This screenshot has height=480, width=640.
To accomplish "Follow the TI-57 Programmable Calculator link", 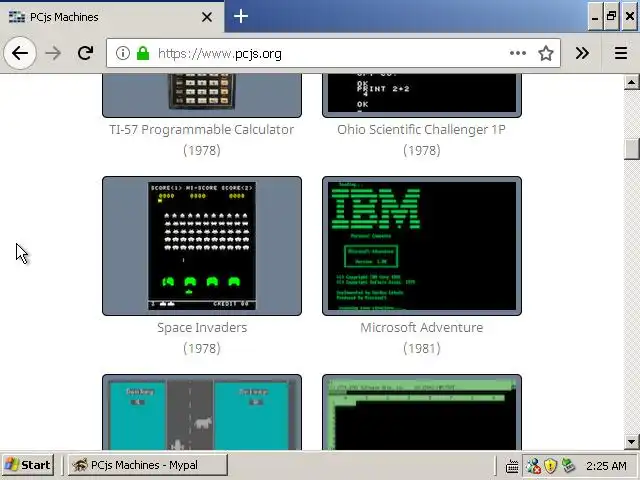I will pos(202,130).
